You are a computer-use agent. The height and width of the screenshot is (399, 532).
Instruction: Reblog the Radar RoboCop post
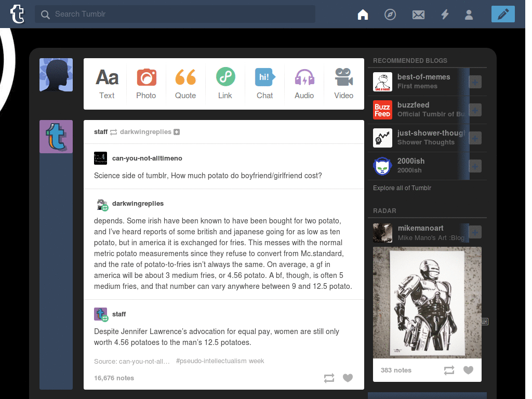click(449, 370)
